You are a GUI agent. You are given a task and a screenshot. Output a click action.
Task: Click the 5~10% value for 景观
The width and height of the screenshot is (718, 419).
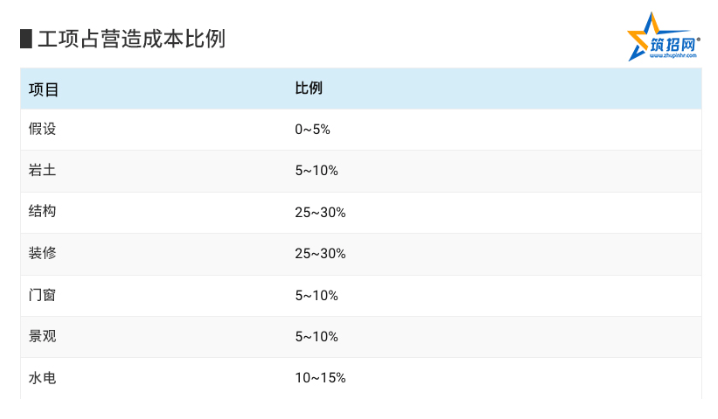316,337
